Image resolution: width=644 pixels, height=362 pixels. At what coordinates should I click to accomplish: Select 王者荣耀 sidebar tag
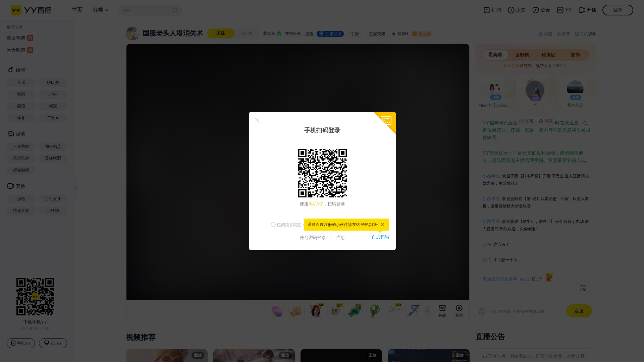[21, 147]
